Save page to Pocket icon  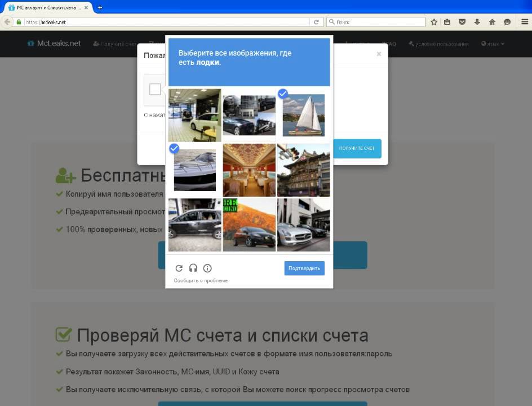pyautogui.click(x=462, y=22)
